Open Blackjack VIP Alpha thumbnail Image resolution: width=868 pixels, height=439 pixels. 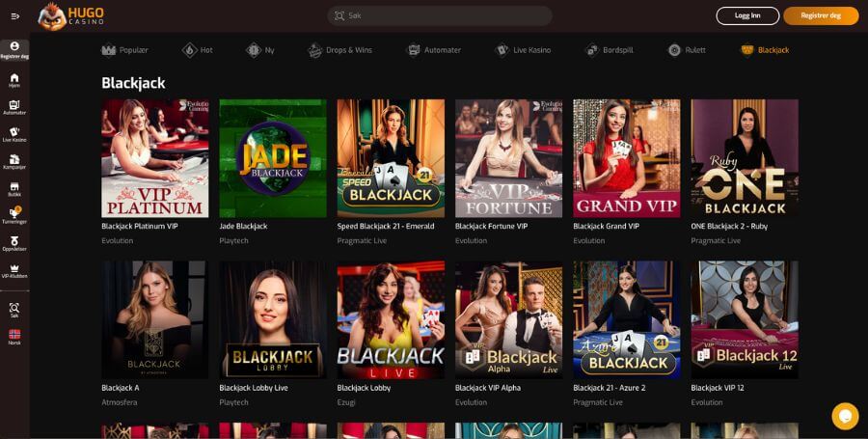click(508, 320)
